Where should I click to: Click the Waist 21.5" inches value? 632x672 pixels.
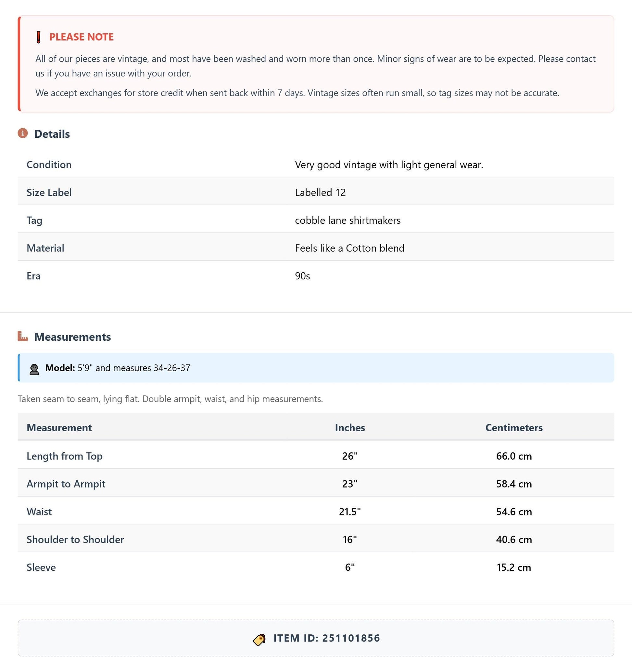[x=350, y=512]
